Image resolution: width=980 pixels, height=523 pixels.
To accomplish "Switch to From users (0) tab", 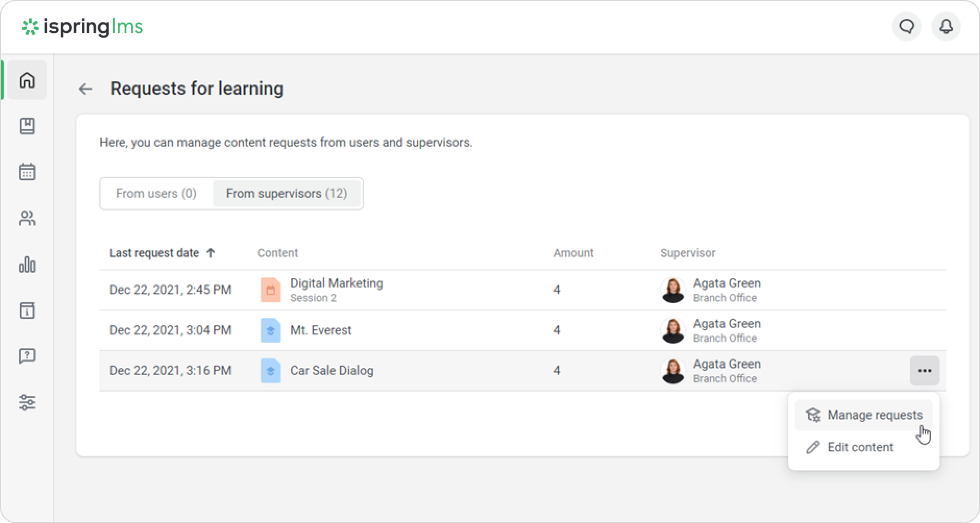I will [x=156, y=194].
